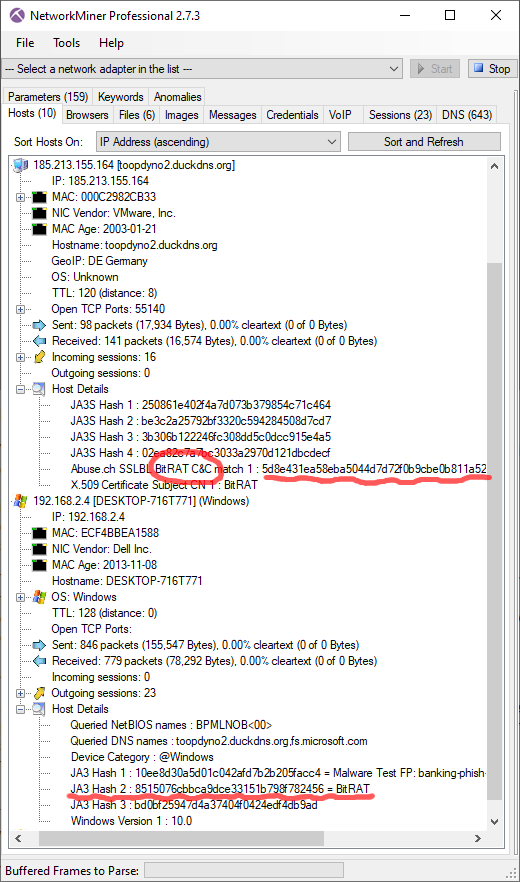The width and height of the screenshot is (520, 882).
Task: Click the Windows flag icon beside OS: Windows
Action: 39,597
